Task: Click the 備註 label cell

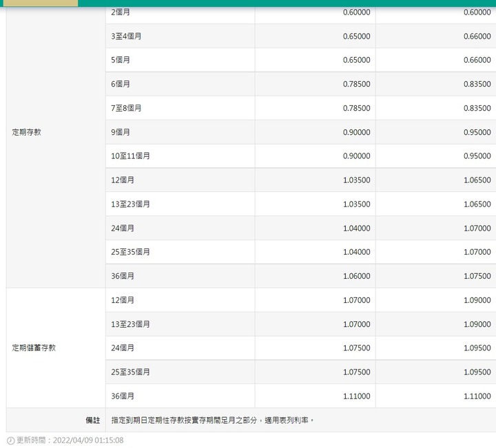Action: coord(56,420)
